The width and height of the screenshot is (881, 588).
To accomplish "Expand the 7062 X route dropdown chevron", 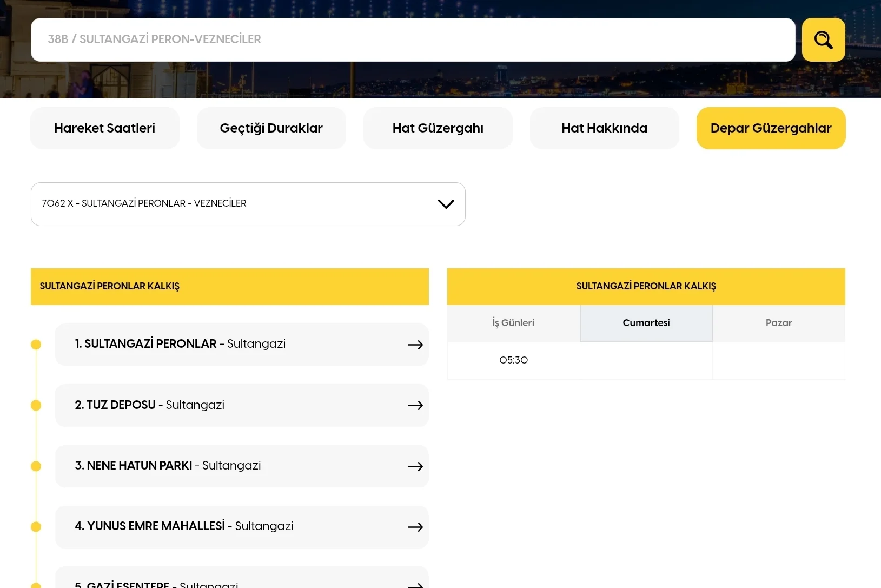I will tap(446, 204).
